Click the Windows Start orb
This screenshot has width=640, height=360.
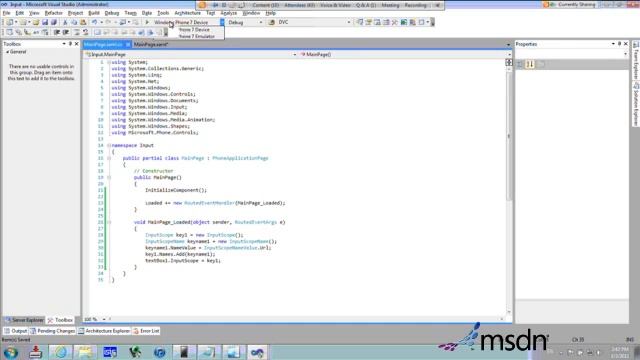pos(11,352)
